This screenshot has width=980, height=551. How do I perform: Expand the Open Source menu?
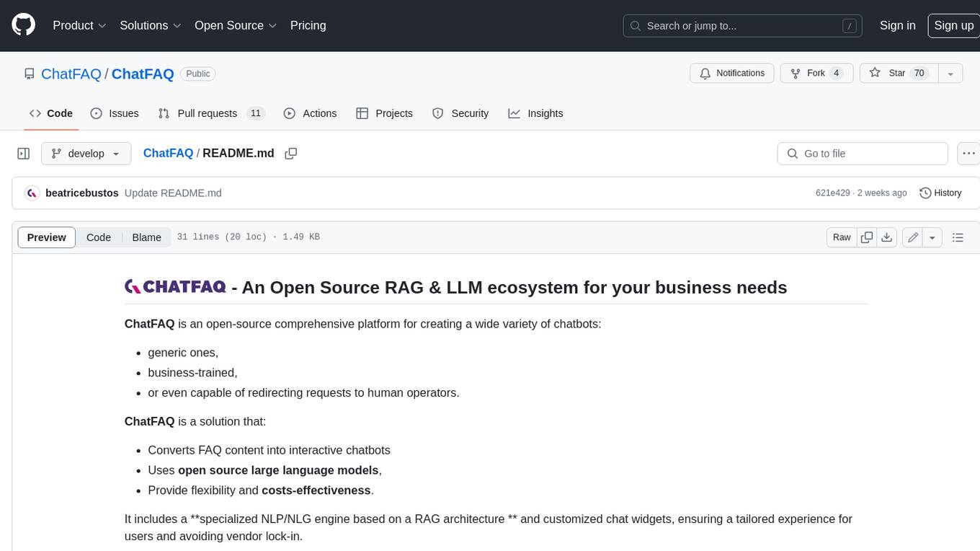click(x=236, y=25)
